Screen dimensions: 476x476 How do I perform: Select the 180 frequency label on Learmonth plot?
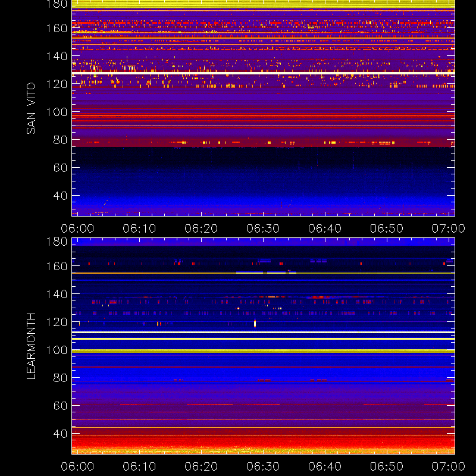[57, 242]
